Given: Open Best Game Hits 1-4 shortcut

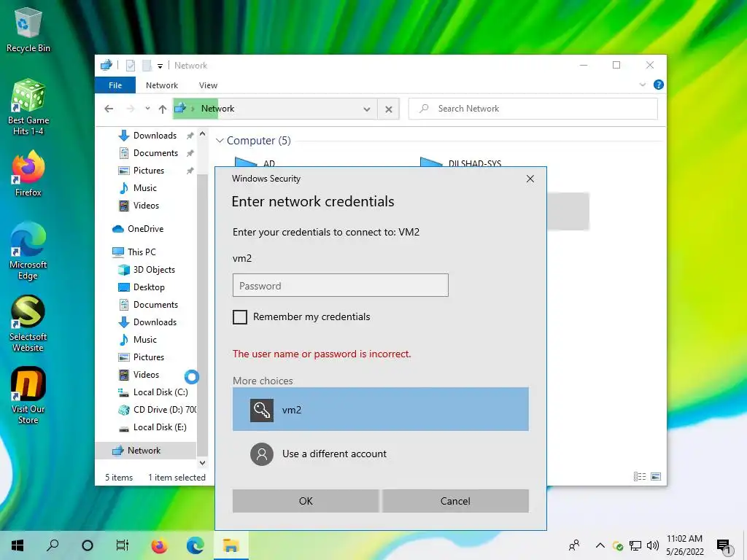Looking at the screenshot, I should (x=28, y=107).
